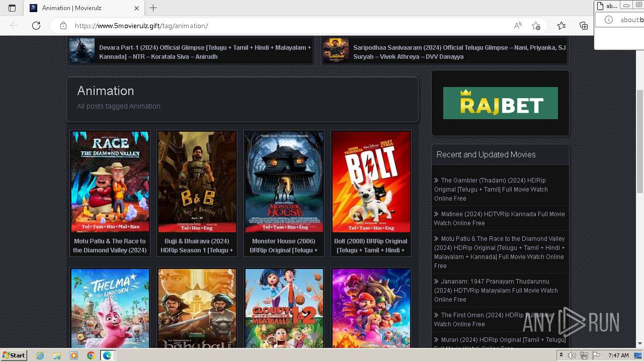The height and width of the screenshot is (362, 644).
Task: Click the Saripodhaa Sanivaaram thumbnail
Action: click(336, 51)
